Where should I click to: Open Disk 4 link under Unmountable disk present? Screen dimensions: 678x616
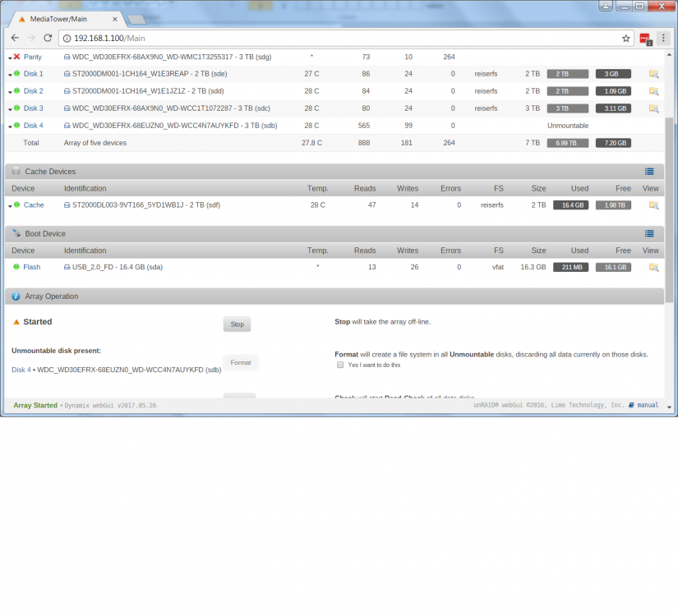(x=21, y=370)
